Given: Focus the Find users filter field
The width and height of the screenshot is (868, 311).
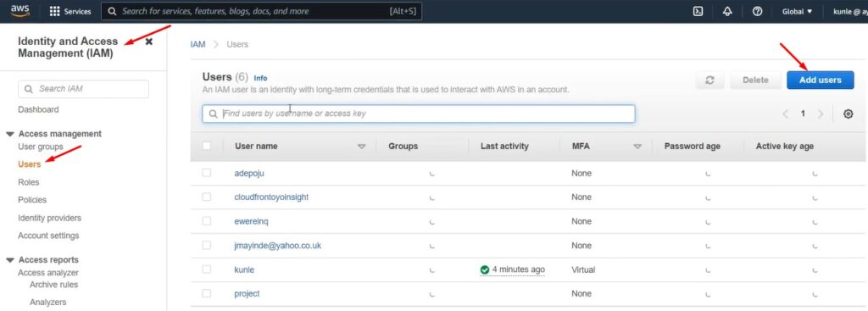Looking at the screenshot, I should (x=419, y=114).
